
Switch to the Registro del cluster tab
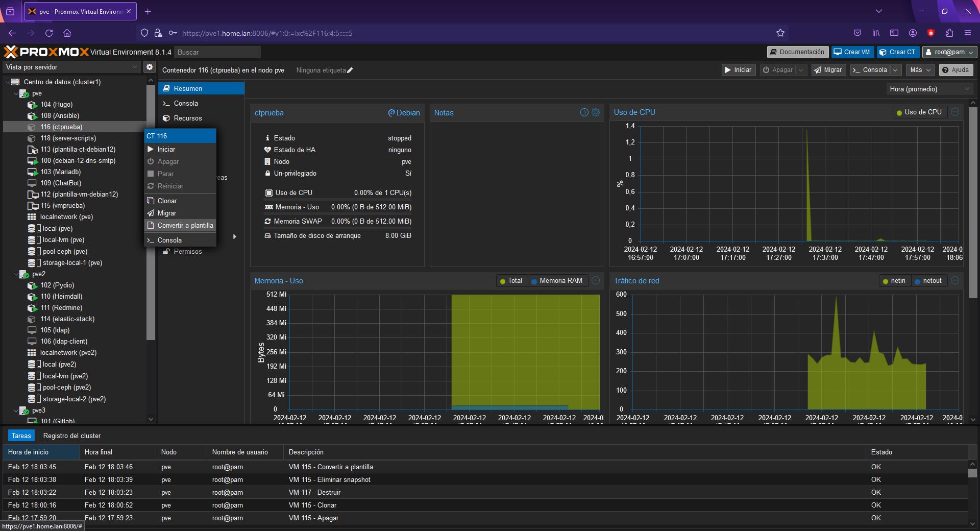tap(72, 436)
